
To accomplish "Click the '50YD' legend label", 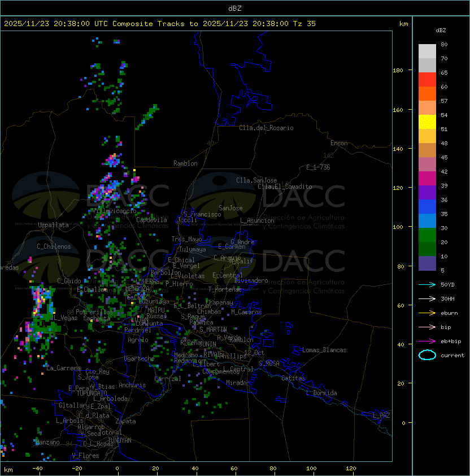I will (x=447, y=285).
